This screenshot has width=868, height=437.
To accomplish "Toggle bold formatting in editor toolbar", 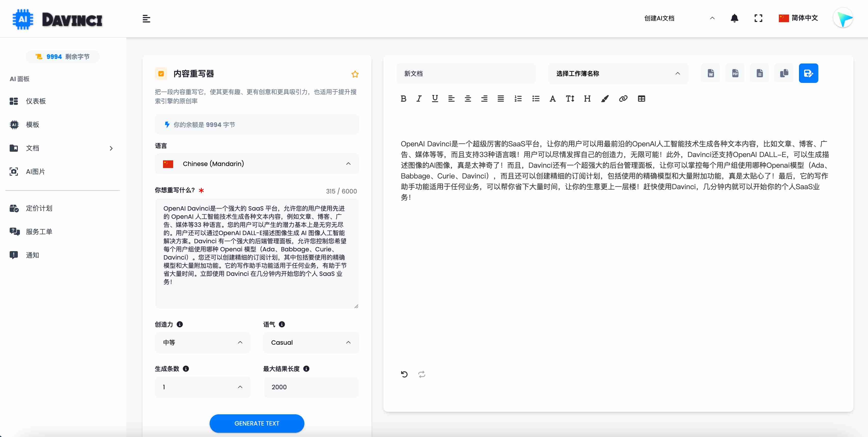I will [x=403, y=98].
